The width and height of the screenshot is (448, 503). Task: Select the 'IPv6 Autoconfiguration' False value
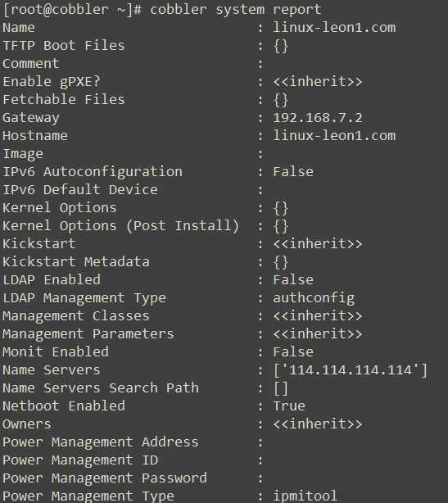pos(293,171)
